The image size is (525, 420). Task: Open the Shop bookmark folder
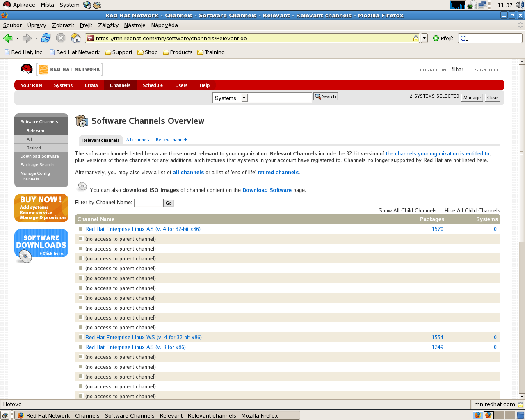coord(148,52)
